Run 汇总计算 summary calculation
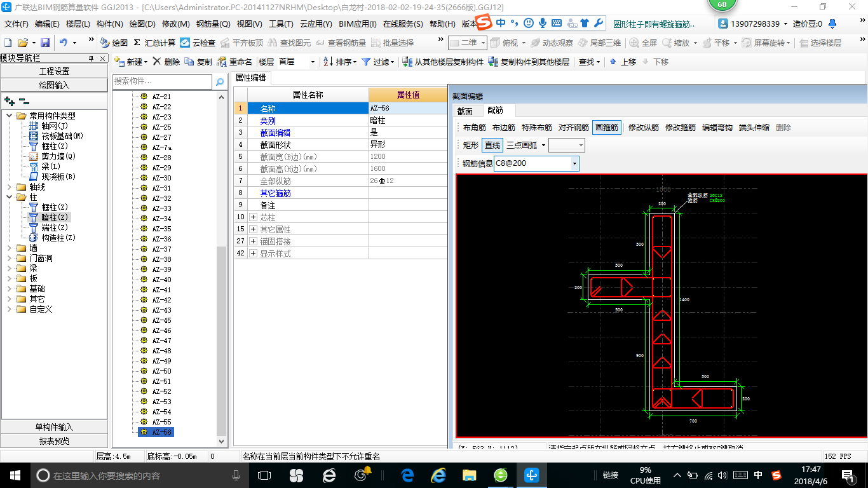The height and width of the screenshot is (488, 868). click(154, 43)
